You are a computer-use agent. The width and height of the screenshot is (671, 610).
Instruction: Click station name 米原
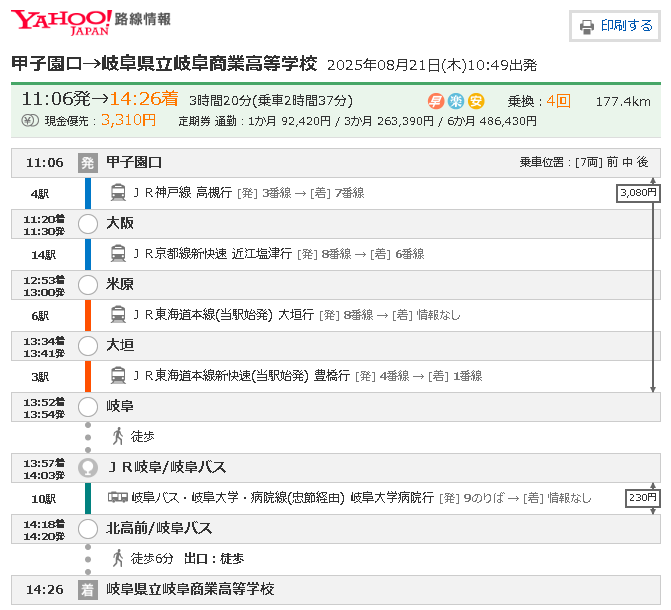click(120, 285)
